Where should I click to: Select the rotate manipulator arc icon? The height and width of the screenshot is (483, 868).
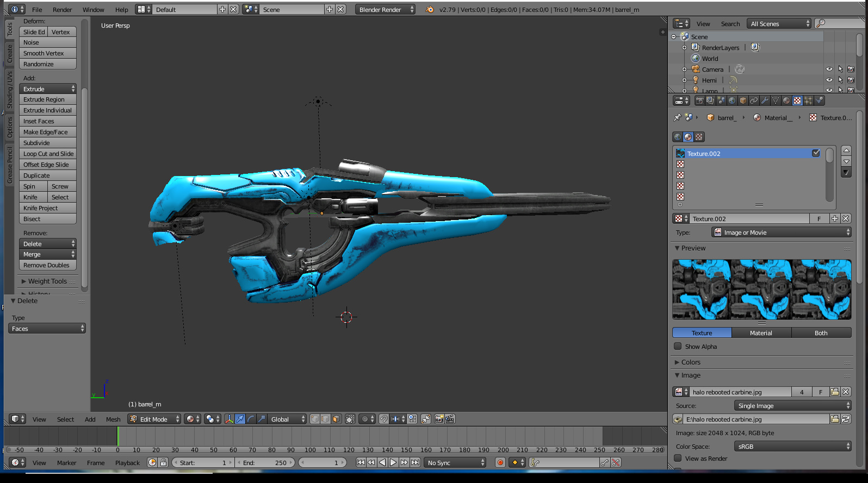(251, 419)
